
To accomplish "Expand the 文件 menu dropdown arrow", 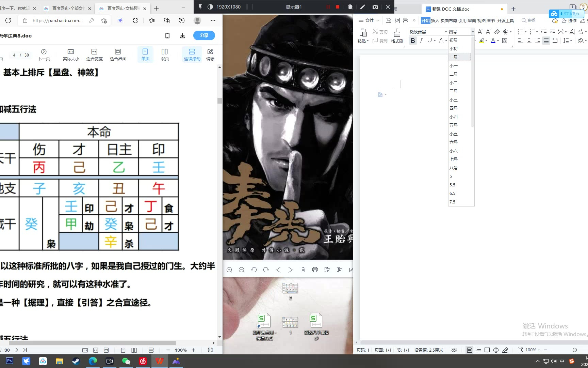I will (x=378, y=20).
